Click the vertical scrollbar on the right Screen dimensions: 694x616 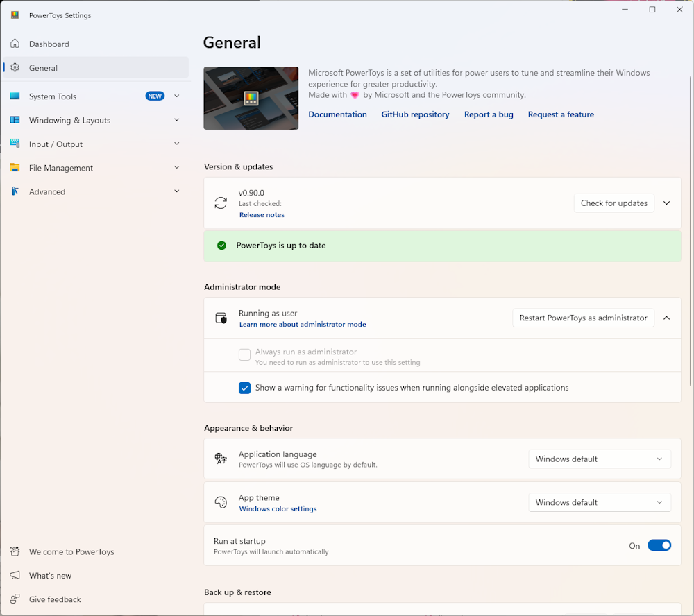pos(691,230)
